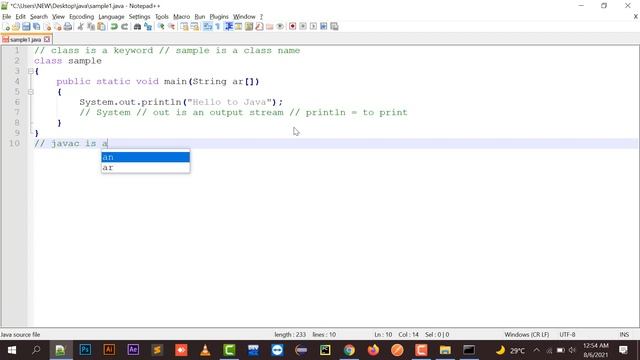Image resolution: width=640 pixels, height=360 pixels.
Task: Toggle file monitoring eye icon
Action: click(x=280, y=27)
